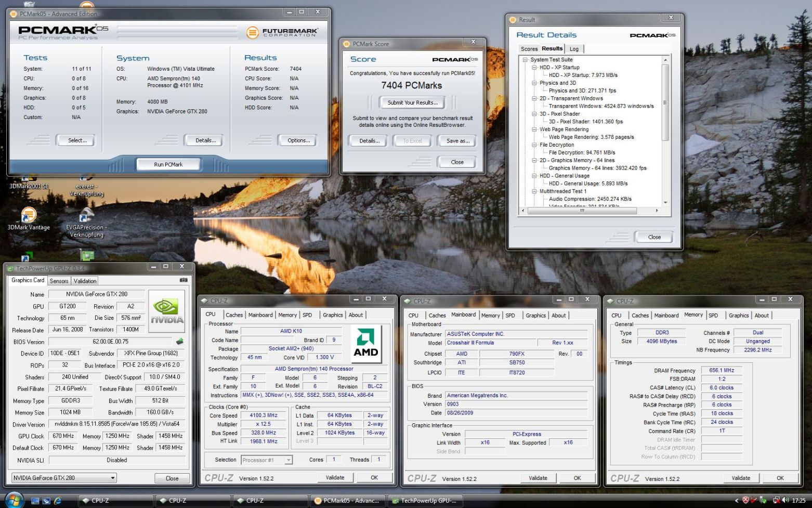Viewport: 812px width, 508px height.
Task: Click the 7404 PCMarks score text
Action: (x=412, y=85)
